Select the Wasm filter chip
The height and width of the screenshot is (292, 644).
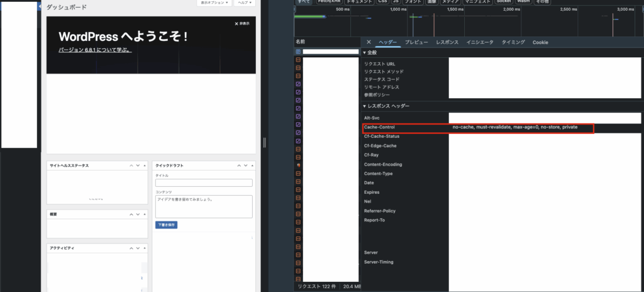point(523,2)
